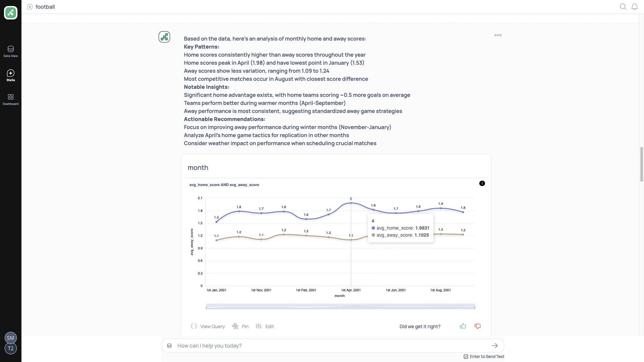Image resolution: width=644 pixels, height=362 pixels.
Task: Click the data source icon in input
Action: (170, 346)
